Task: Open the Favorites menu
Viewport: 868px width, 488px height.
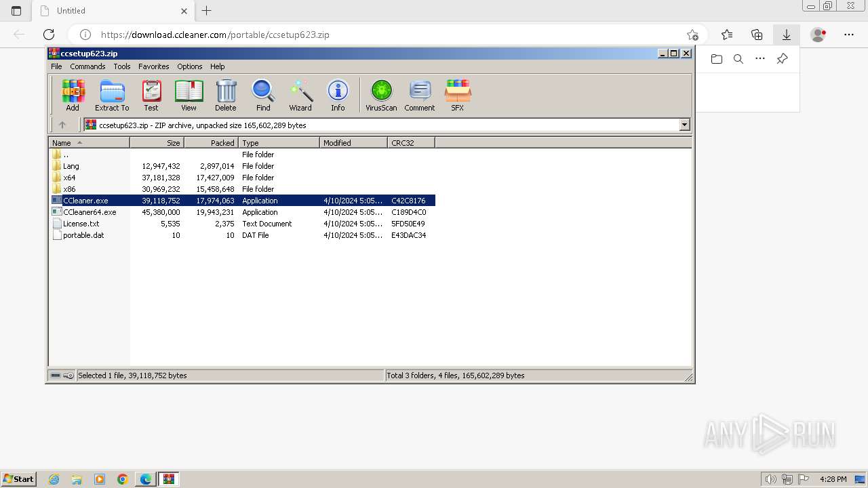Action: [154, 66]
